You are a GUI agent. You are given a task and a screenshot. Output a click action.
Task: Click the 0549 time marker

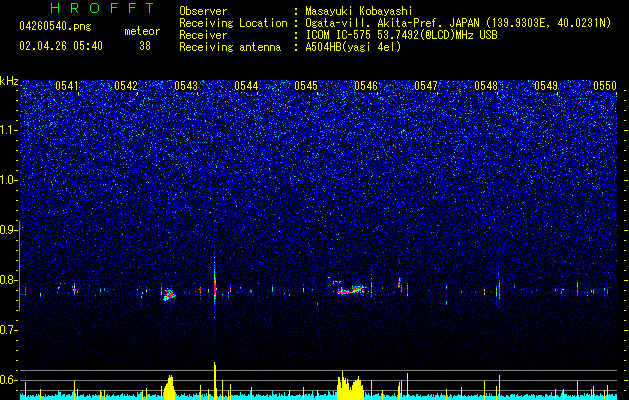tap(546, 86)
